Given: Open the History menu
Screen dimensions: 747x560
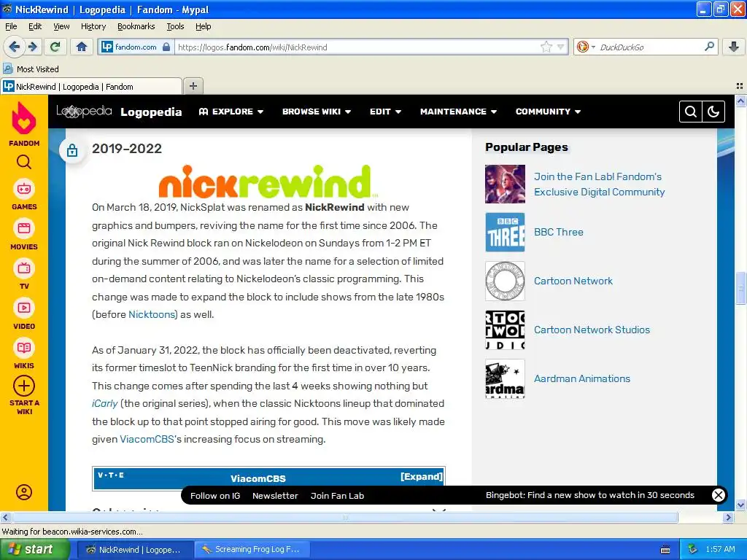Looking at the screenshot, I should tap(93, 26).
